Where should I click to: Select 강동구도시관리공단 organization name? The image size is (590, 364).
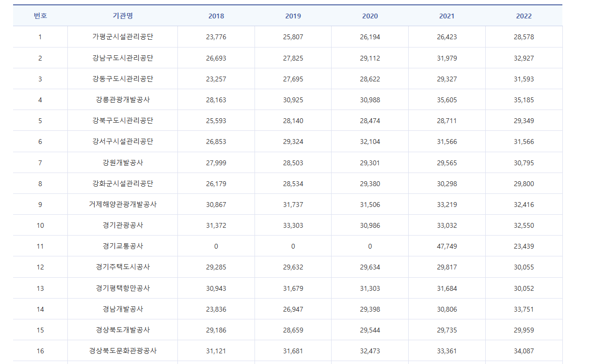pyautogui.click(x=123, y=79)
